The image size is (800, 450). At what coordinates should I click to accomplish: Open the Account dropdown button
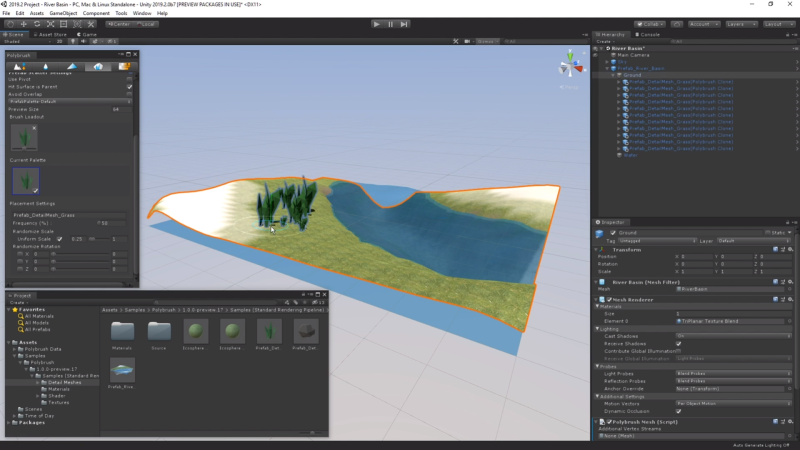(x=704, y=24)
